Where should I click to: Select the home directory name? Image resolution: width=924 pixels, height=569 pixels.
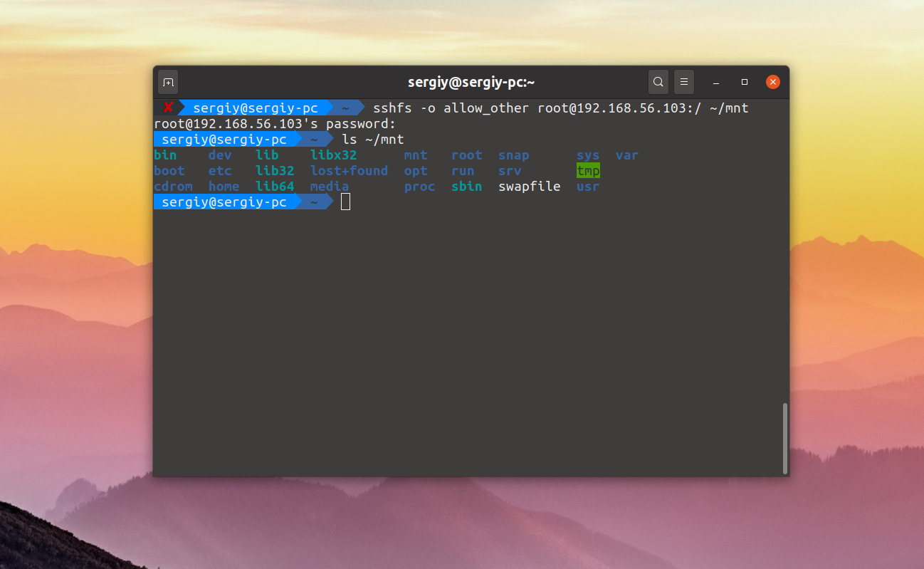[224, 187]
